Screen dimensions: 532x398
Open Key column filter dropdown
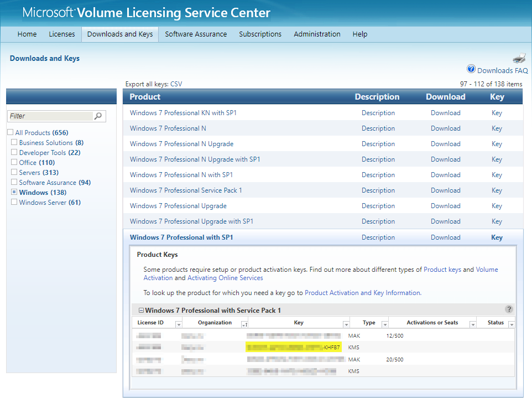coord(346,324)
